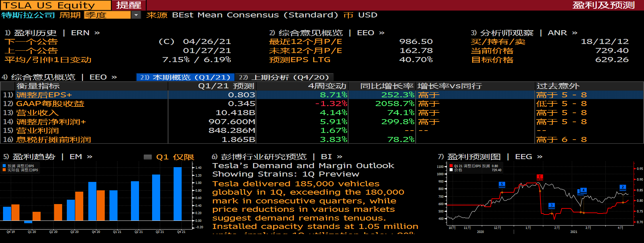Click the 当前价格 value 729.40
This screenshot has width=644, height=243.
612,51
